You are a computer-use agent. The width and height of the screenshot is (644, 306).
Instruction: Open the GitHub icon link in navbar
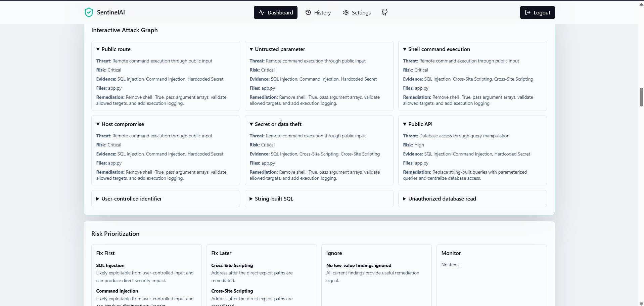click(385, 12)
